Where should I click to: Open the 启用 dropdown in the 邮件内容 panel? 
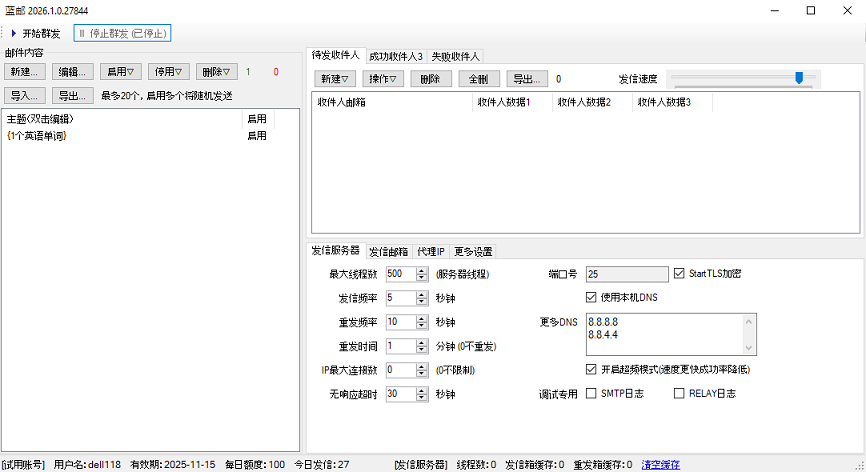point(121,72)
